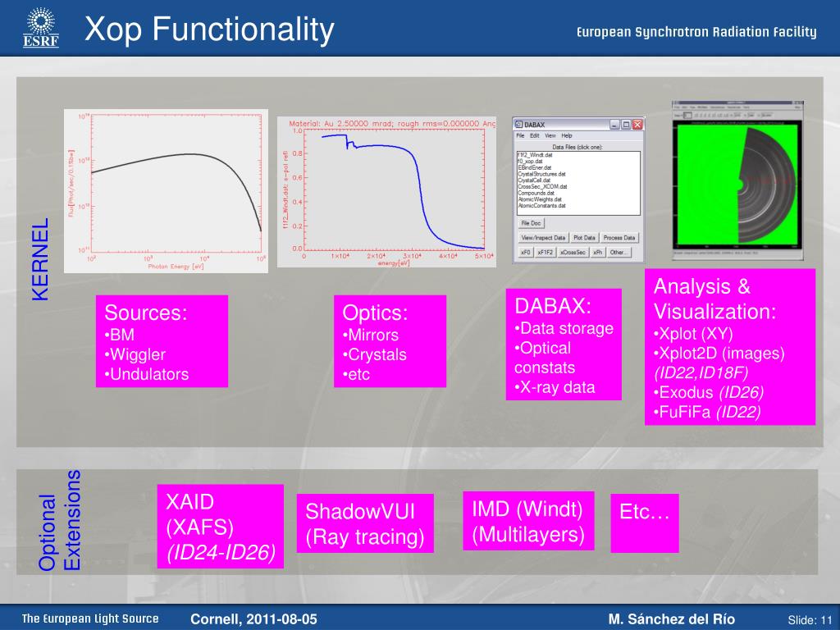Click the vertical KERNEL label
Screen dimensions: 840x630
click(x=41, y=259)
